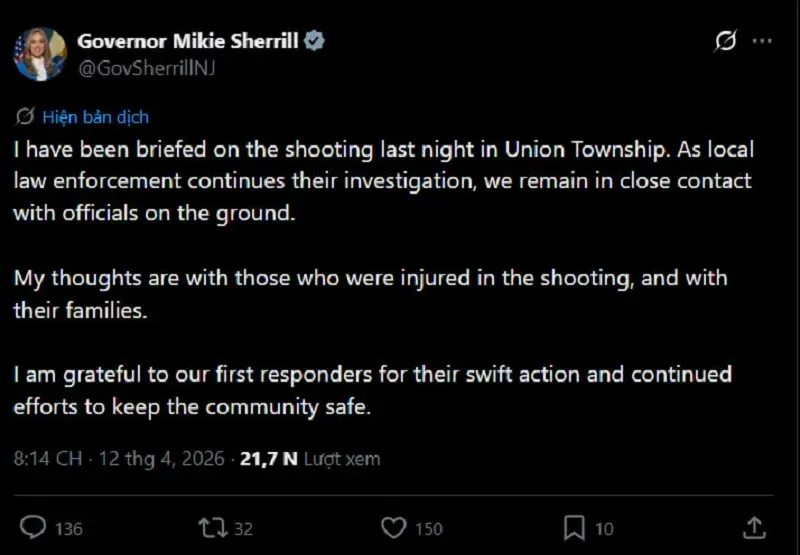Share the post with the upload arrow icon

click(755, 526)
